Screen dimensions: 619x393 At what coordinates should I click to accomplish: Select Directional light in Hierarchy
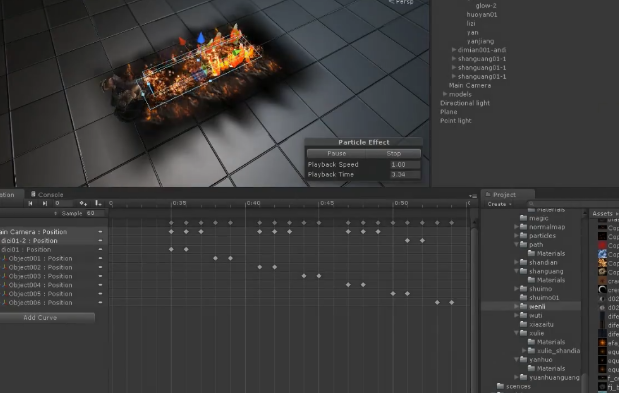(465, 103)
